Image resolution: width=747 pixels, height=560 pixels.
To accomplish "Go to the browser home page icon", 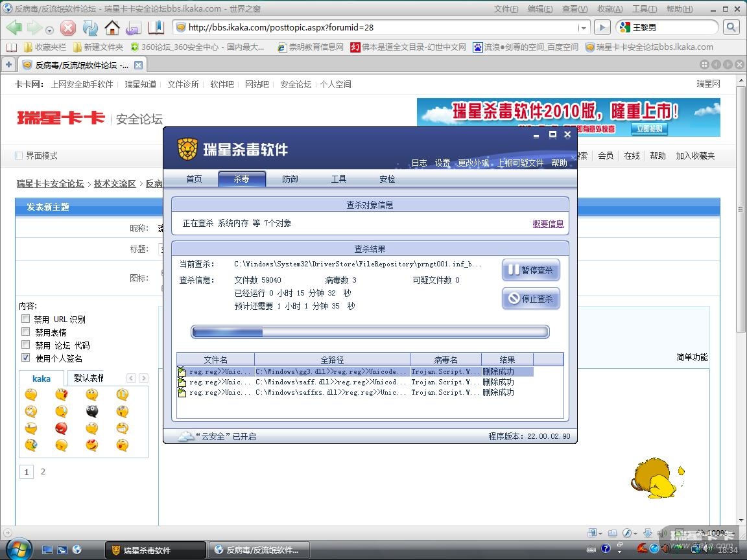I will (112, 28).
